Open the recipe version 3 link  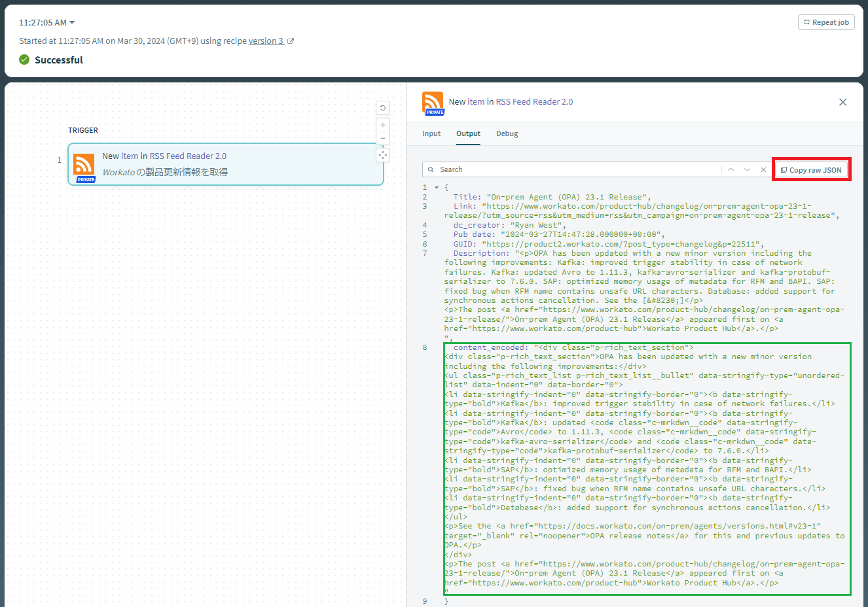[x=266, y=41]
